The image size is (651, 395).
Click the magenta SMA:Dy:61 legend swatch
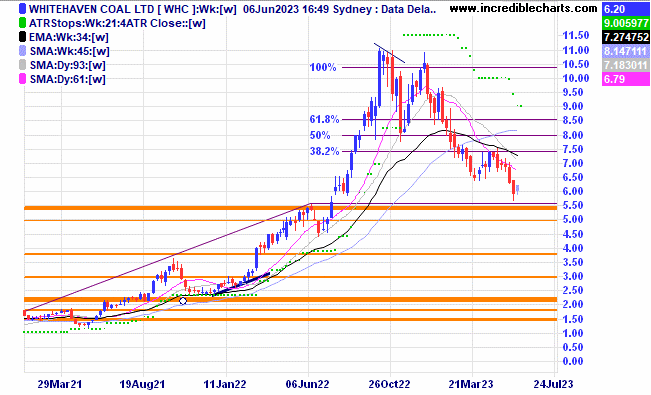pyautogui.click(x=22, y=79)
